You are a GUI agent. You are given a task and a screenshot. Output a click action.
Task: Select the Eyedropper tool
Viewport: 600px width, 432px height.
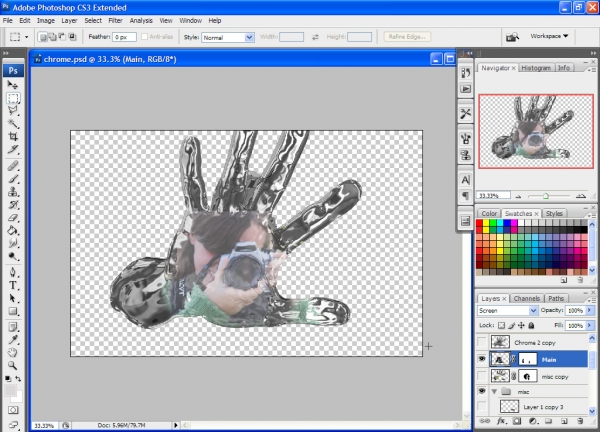(13, 340)
